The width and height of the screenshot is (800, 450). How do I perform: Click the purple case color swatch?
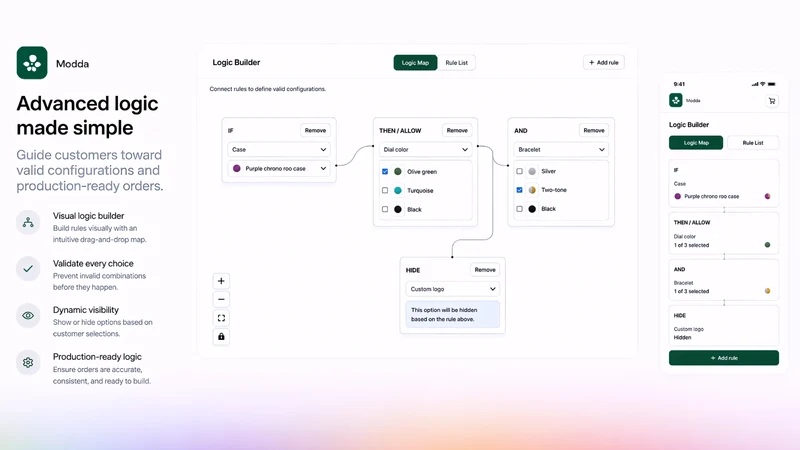click(237, 168)
